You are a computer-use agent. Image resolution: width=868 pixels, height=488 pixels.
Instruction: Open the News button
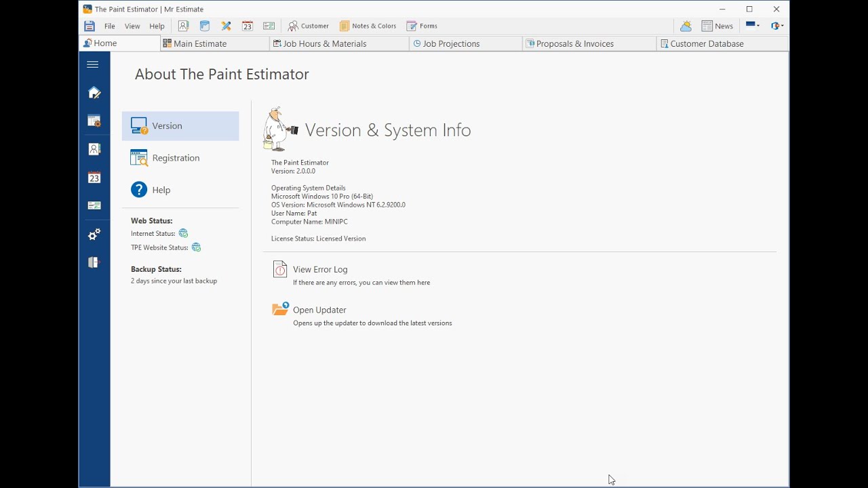point(717,26)
